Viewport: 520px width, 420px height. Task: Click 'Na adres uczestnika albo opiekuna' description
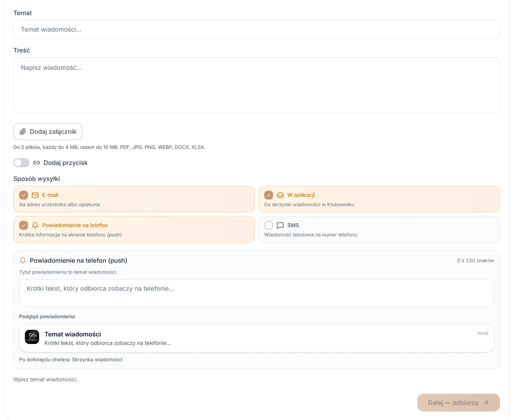coord(59,205)
